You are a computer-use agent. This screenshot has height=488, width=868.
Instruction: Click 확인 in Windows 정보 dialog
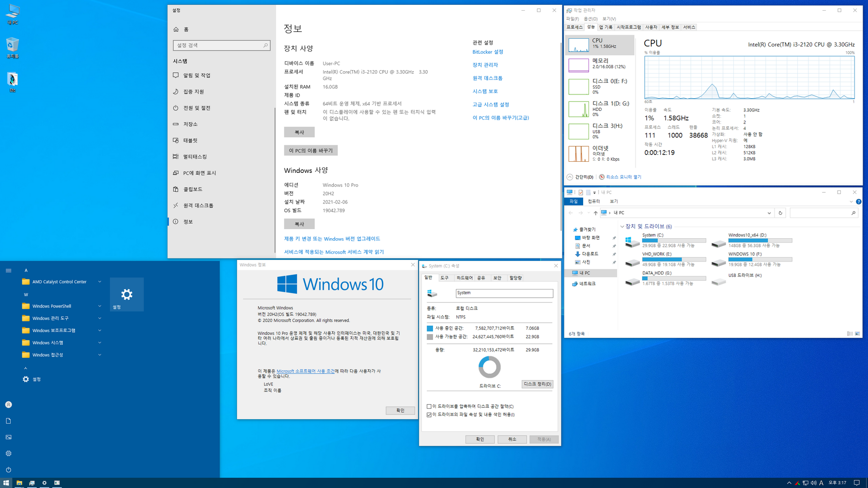click(x=400, y=411)
